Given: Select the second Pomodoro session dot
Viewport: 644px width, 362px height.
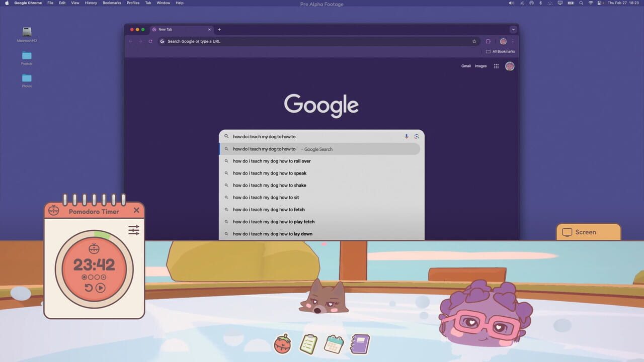Looking at the screenshot, I should pos(92,277).
